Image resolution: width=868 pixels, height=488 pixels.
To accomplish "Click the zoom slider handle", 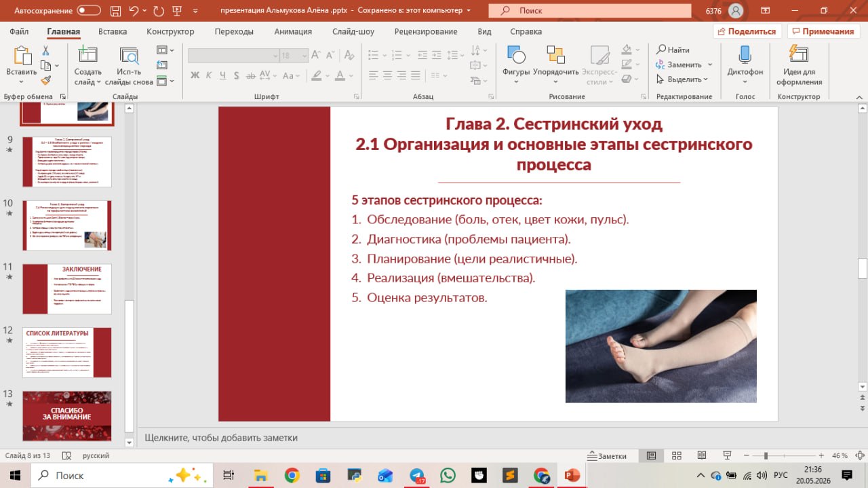I will pyautogui.click(x=766, y=455).
